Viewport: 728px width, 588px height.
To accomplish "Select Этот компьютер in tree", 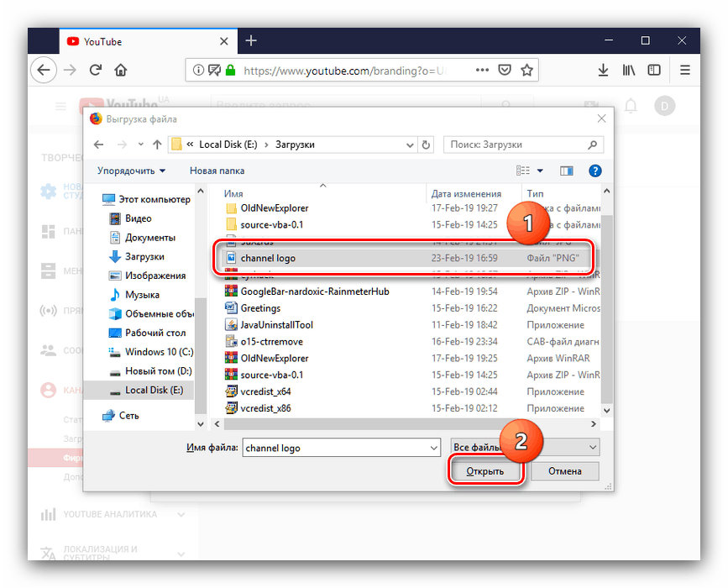I will [x=146, y=199].
